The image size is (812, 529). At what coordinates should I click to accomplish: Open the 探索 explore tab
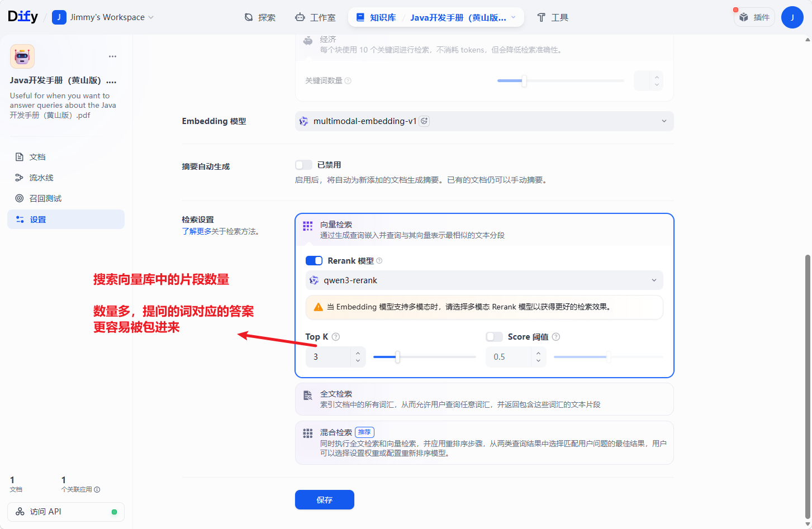point(260,17)
